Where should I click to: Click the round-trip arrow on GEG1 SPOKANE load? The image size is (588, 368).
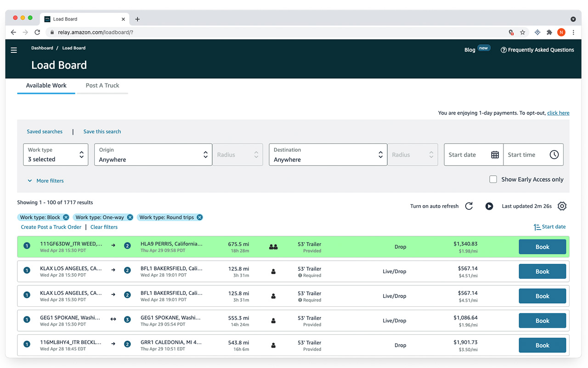(x=113, y=319)
